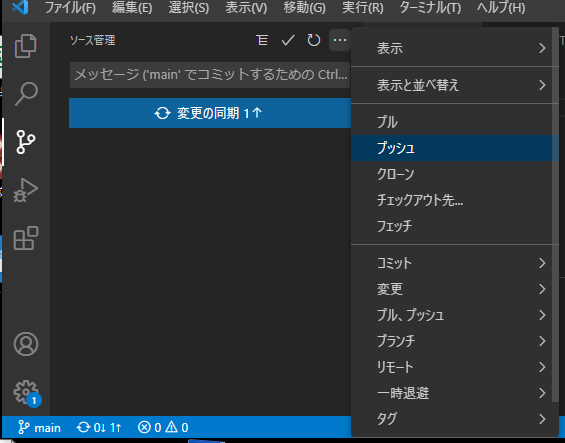Image resolution: width=565 pixels, height=443 pixels.
Task: Open the Explorer view in activity bar
Action: [26, 46]
